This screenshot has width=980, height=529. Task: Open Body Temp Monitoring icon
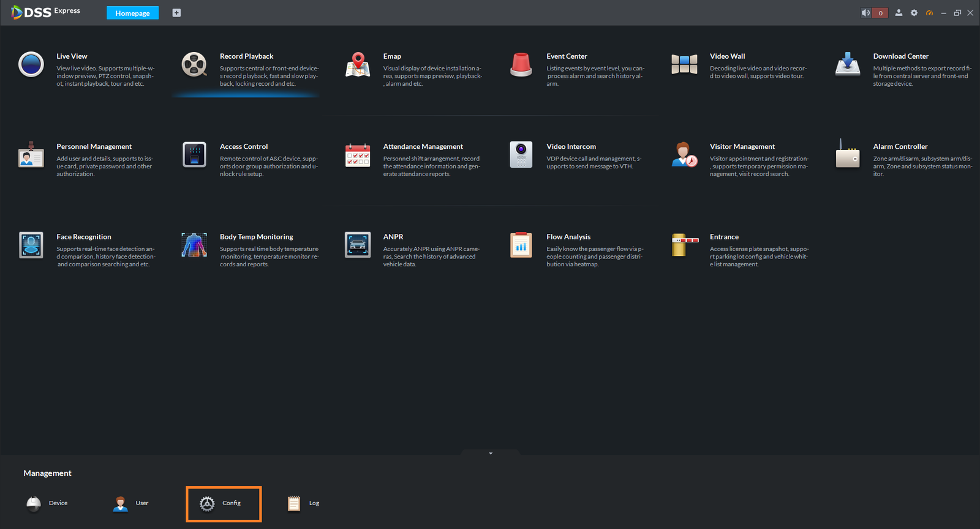pos(194,245)
